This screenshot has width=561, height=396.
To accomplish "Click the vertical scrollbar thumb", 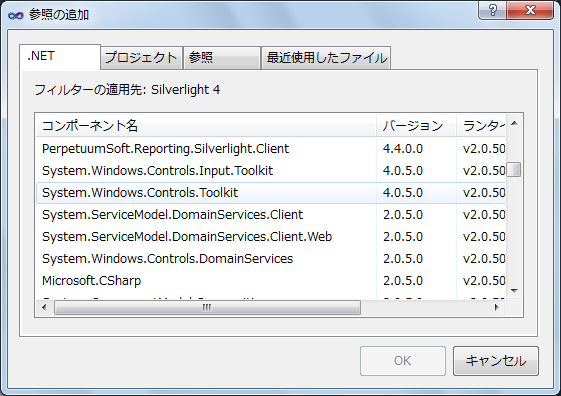I will pos(514,170).
